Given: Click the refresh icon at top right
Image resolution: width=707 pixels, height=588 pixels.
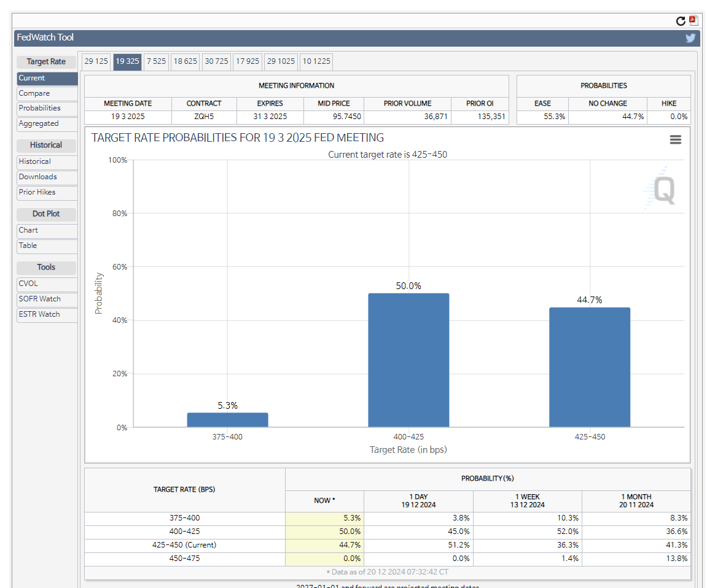Looking at the screenshot, I should [x=681, y=21].
